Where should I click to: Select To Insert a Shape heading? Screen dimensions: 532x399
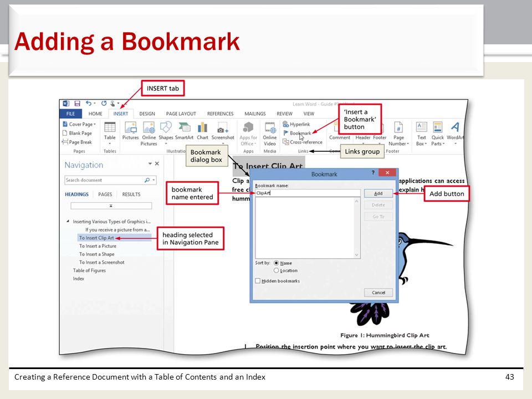click(x=96, y=254)
